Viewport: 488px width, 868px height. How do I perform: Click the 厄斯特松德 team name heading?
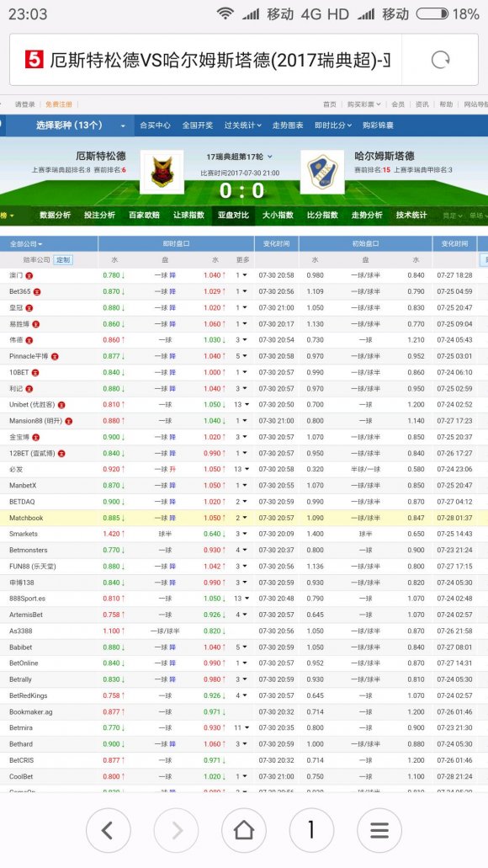(101, 156)
